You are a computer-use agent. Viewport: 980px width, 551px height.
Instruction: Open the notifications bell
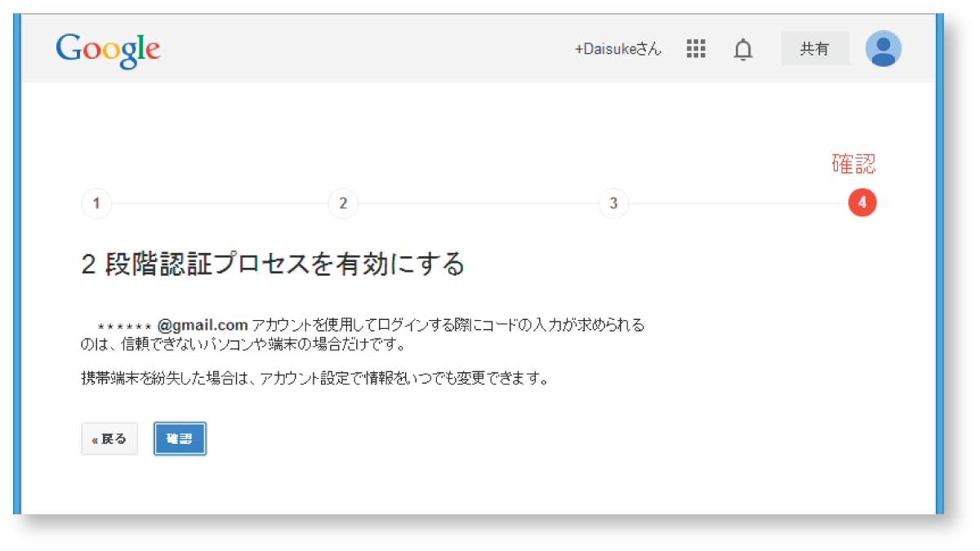742,50
